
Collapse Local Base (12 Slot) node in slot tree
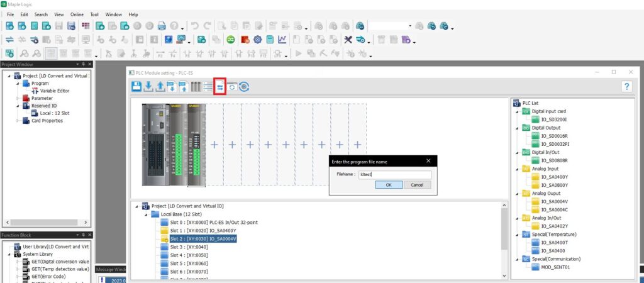pos(146,214)
